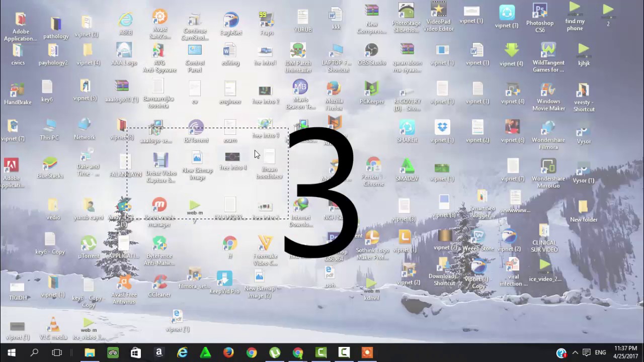Image resolution: width=644 pixels, height=362 pixels.
Task: Select the Debut Video Capture icon
Action: [x=160, y=168]
